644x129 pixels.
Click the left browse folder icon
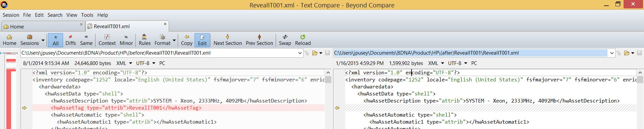(x=315, y=53)
